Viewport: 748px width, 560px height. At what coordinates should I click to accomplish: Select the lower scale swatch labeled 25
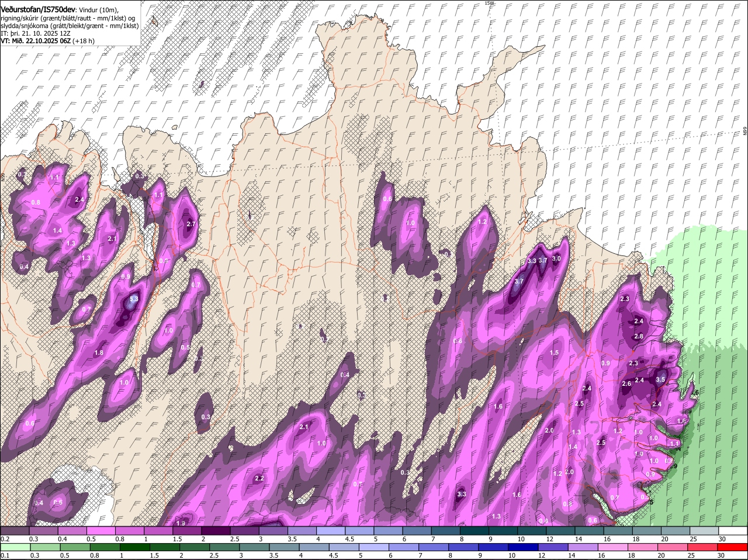[x=703, y=547]
